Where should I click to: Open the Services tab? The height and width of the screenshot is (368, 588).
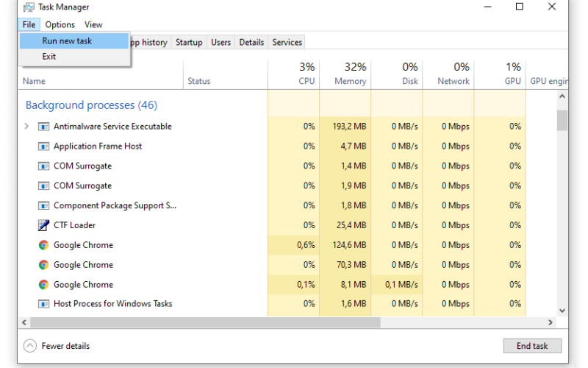[287, 42]
